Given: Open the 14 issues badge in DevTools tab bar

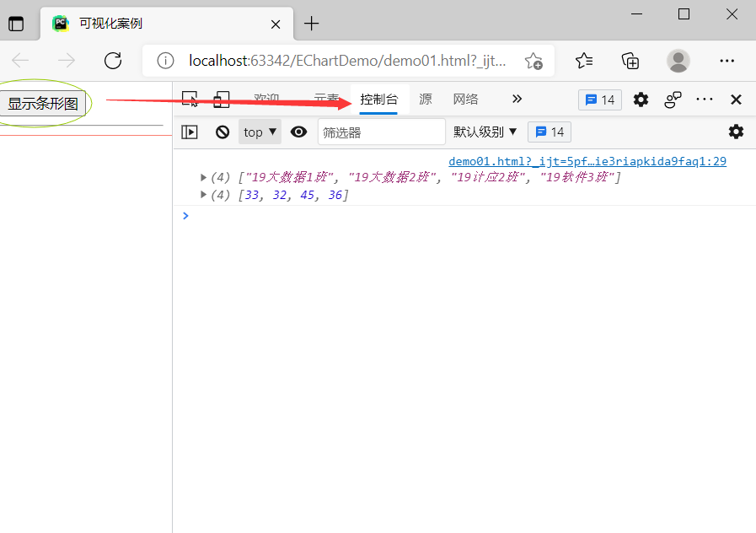Looking at the screenshot, I should [x=600, y=100].
